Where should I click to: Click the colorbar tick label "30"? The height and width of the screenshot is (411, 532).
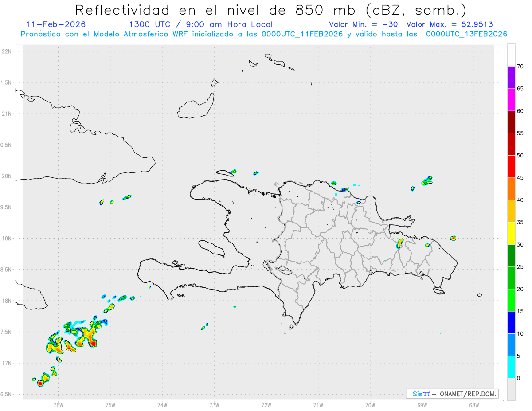(520, 245)
